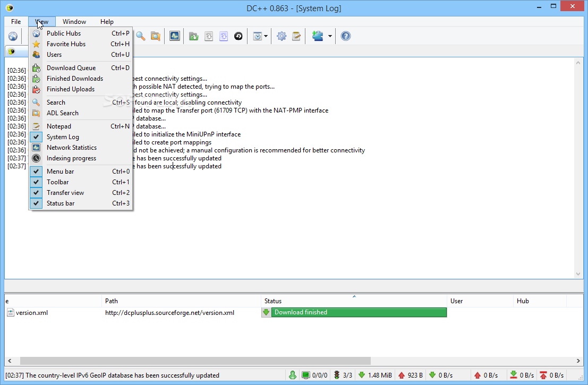Toggle Transfer view visibility
This screenshot has width=588, height=385.
point(81,193)
